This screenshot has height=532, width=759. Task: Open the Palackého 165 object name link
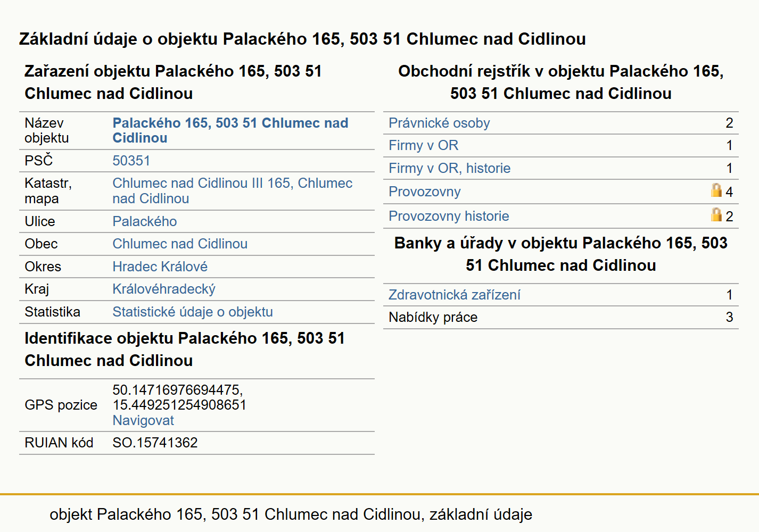[x=230, y=130]
